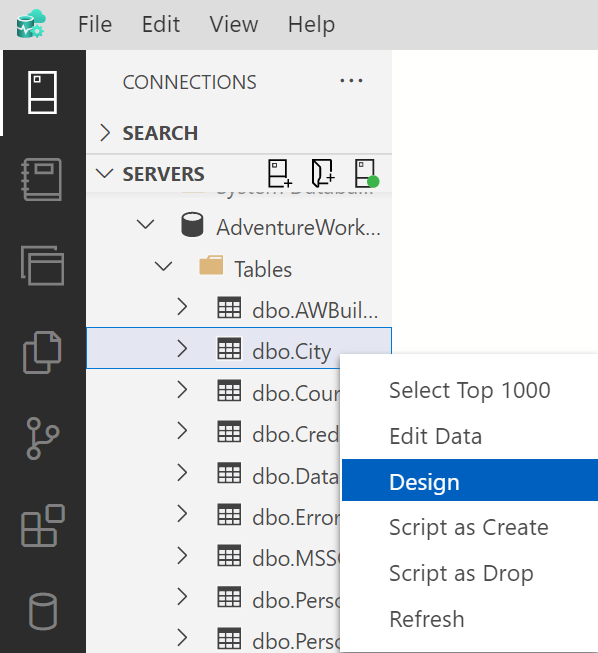The image size is (598, 653).
Task: Expand the dbo.MSS table node
Action: (x=182, y=556)
